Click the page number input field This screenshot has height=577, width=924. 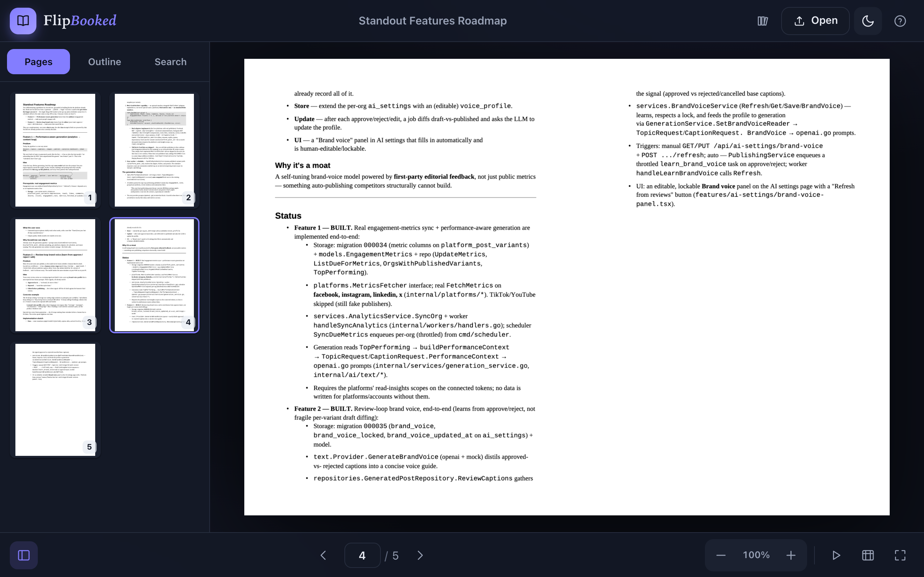[x=362, y=555]
